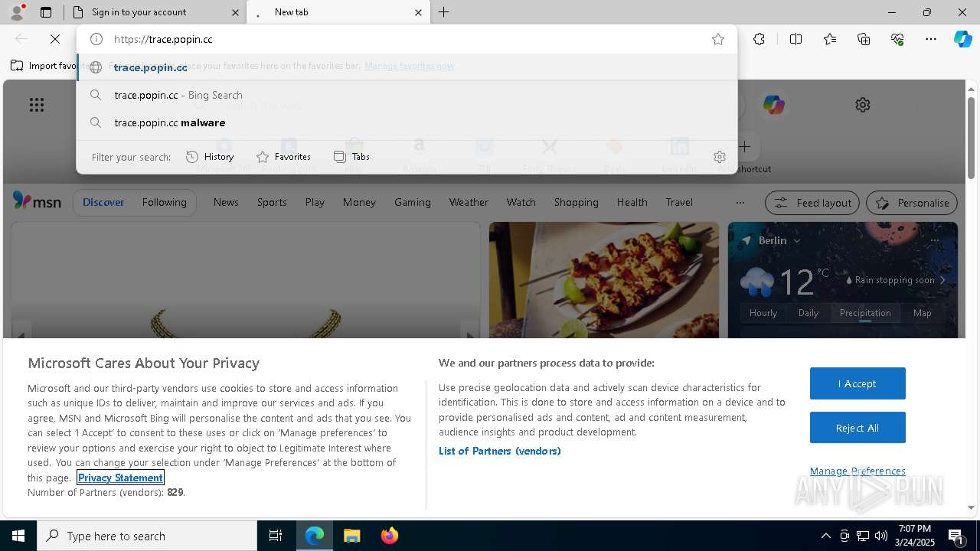Click I Accept cookies button
The height and width of the screenshot is (551, 980).
click(857, 383)
